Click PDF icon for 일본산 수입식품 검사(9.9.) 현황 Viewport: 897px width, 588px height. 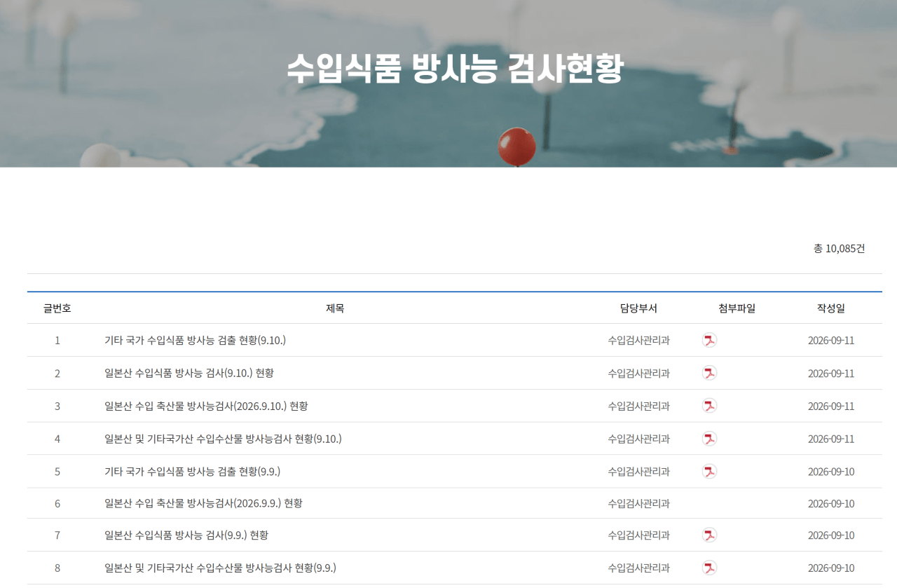[x=709, y=535]
